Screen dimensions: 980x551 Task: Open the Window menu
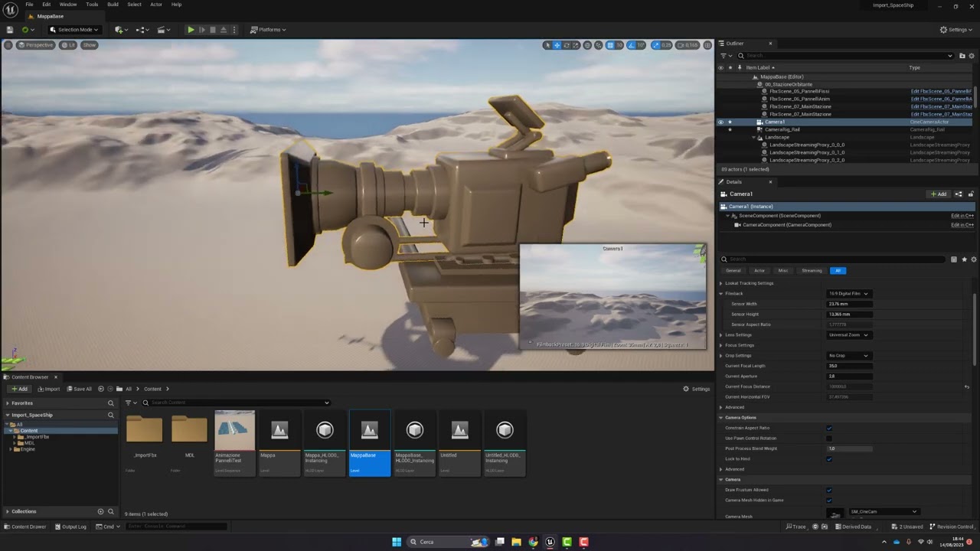[x=68, y=5]
